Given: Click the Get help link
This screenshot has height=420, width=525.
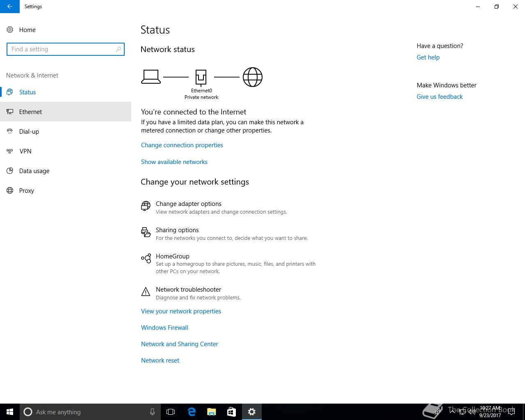Looking at the screenshot, I should click(428, 57).
